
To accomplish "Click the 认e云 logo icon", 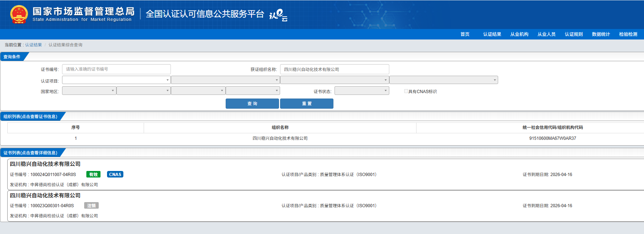I will coord(278,15).
